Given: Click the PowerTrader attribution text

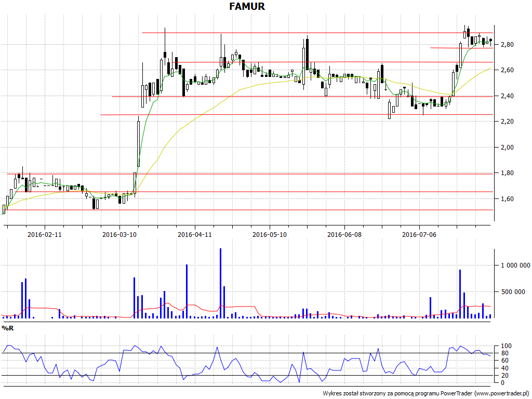Looking at the screenshot, I should 427,394.
